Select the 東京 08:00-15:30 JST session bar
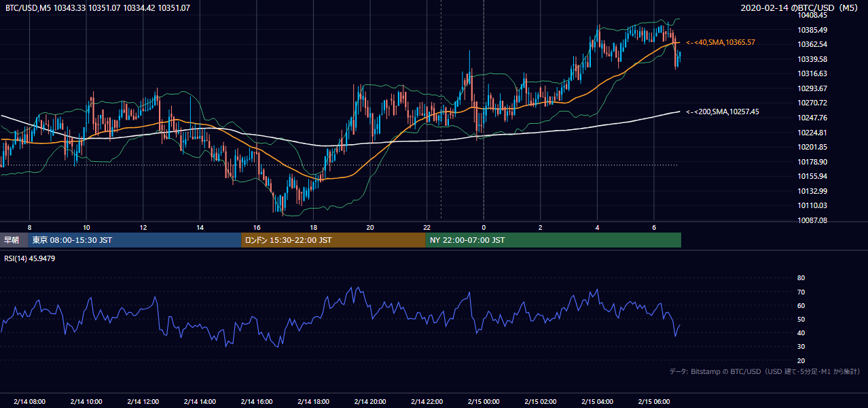The width and height of the screenshot is (868, 408). point(134,240)
